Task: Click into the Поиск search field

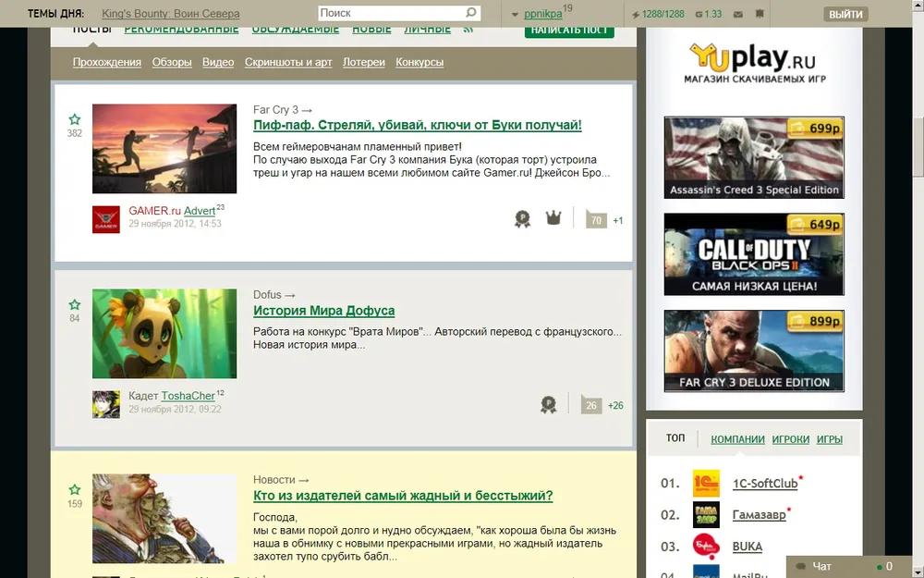Action: (x=388, y=13)
